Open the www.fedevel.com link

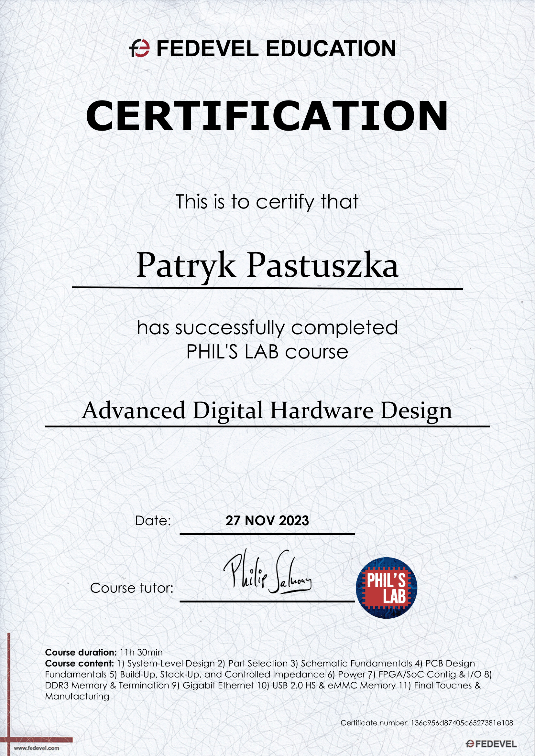click(36, 748)
